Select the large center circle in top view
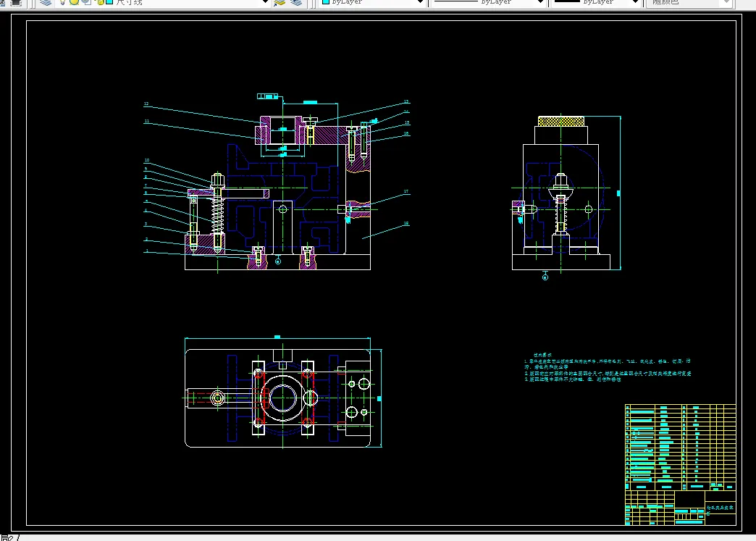This screenshot has width=756, height=541. (x=283, y=398)
